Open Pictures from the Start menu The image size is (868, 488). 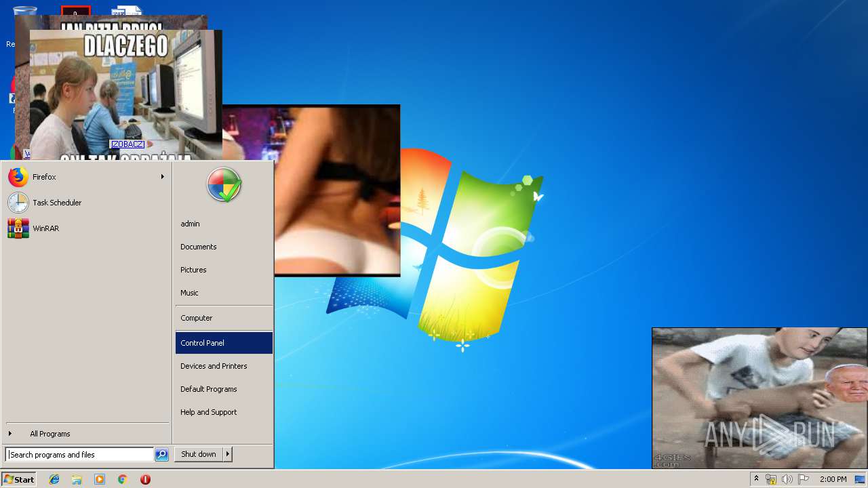(x=224, y=270)
